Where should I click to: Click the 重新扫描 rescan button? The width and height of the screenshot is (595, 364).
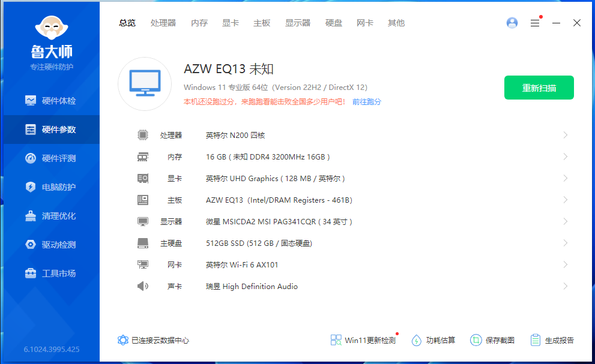click(539, 88)
